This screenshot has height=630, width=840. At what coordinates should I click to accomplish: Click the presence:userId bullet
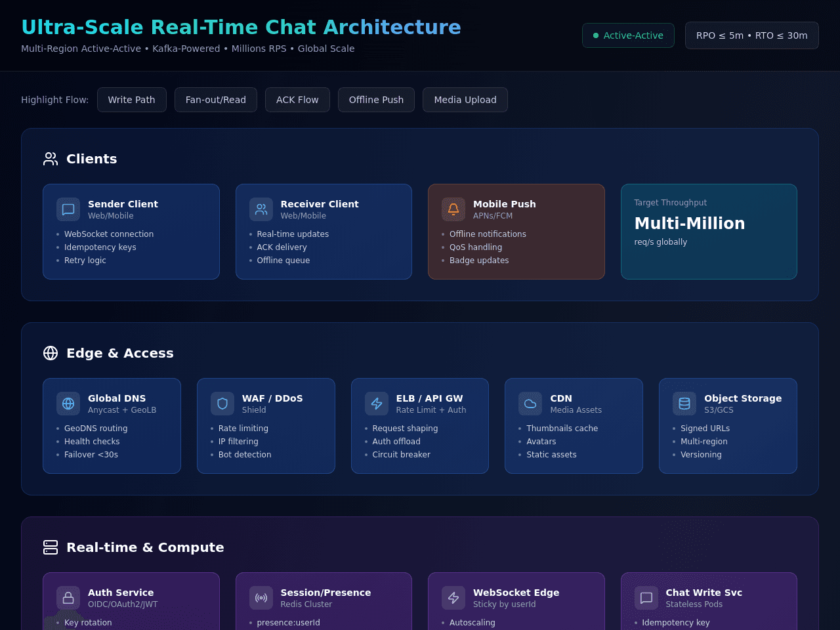tap(289, 623)
